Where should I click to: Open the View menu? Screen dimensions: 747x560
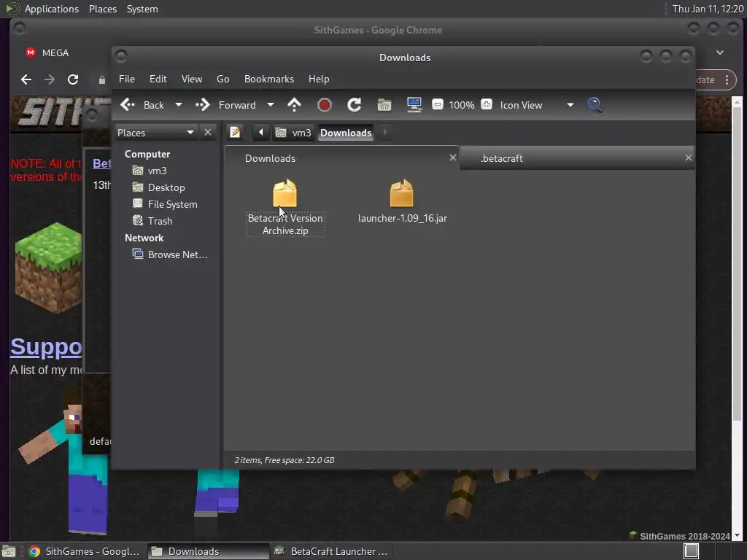pos(192,79)
